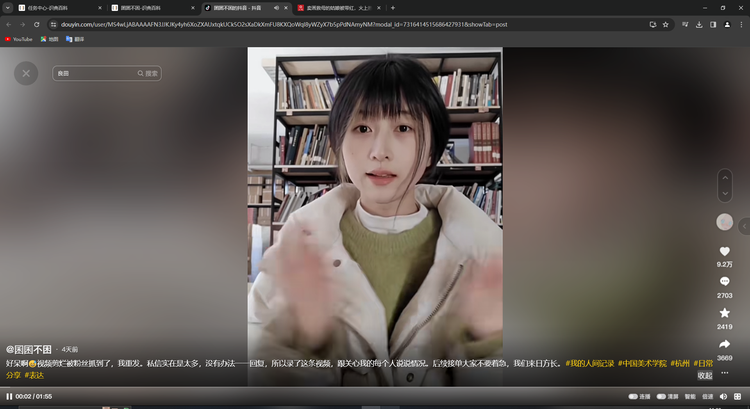Close the video modal with the round X button
The image size is (750, 409).
click(26, 73)
